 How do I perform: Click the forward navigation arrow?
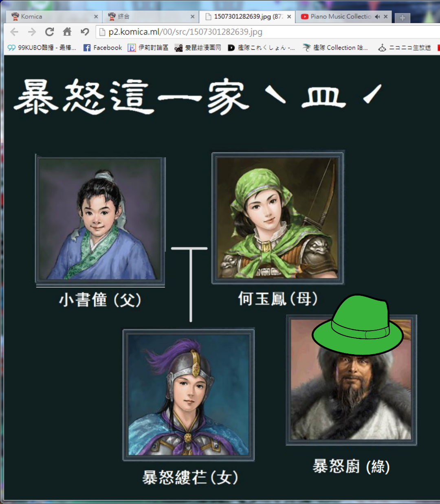[32, 32]
